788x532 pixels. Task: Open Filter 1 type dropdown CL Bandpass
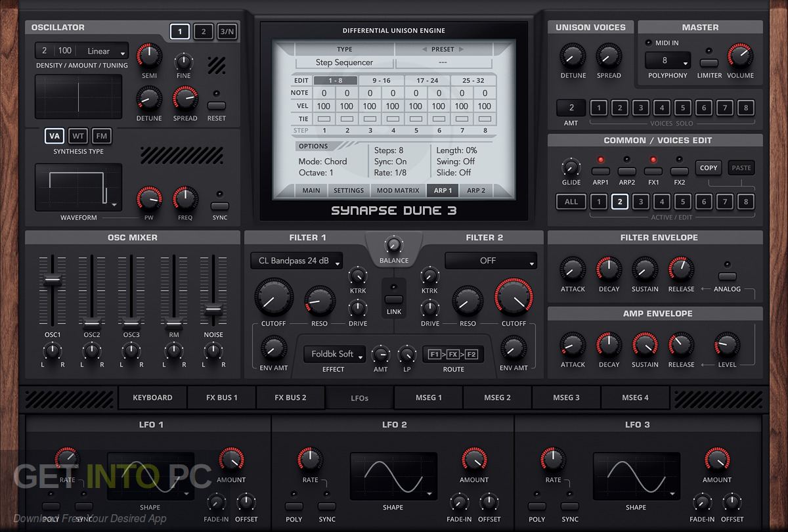tap(297, 261)
